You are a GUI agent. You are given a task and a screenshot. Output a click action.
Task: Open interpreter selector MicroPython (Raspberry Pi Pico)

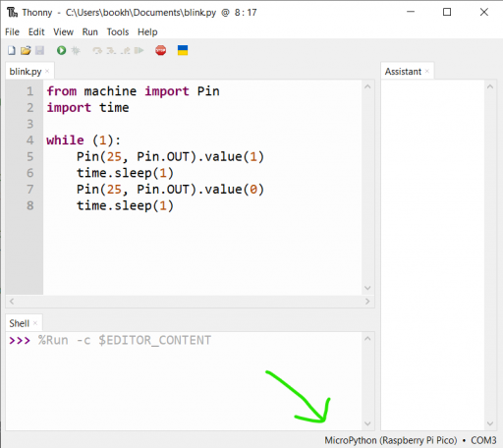point(390,440)
